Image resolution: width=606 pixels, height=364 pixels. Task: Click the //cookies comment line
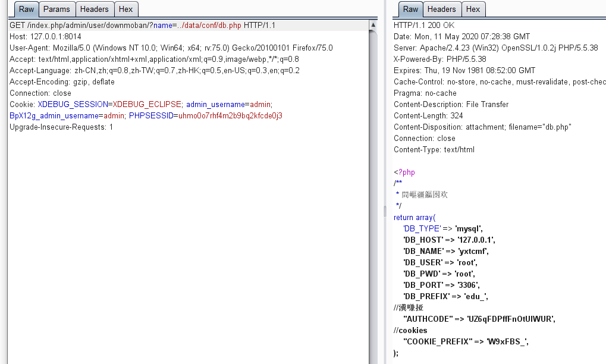410,330
